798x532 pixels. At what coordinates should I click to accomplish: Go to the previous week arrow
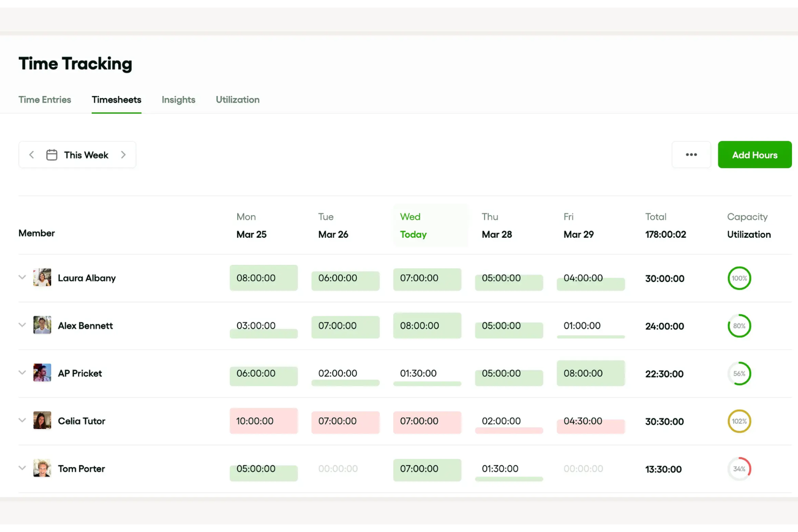pyautogui.click(x=32, y=155)
